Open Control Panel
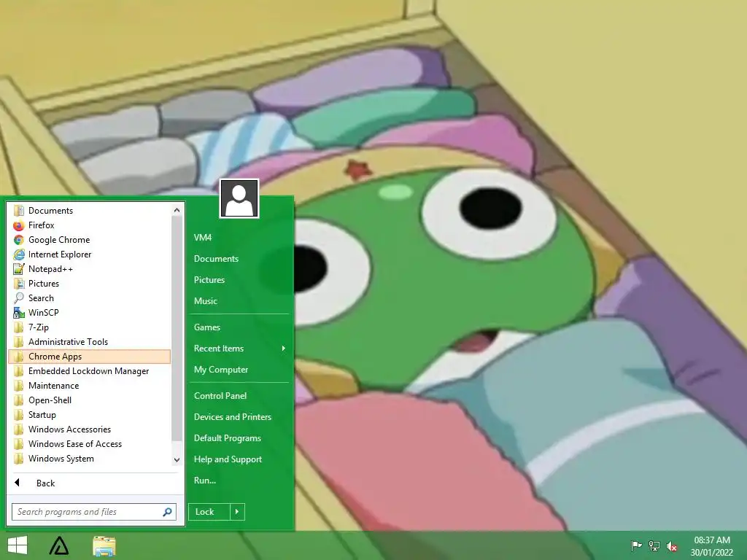747x560 pixels. point(220,396)
